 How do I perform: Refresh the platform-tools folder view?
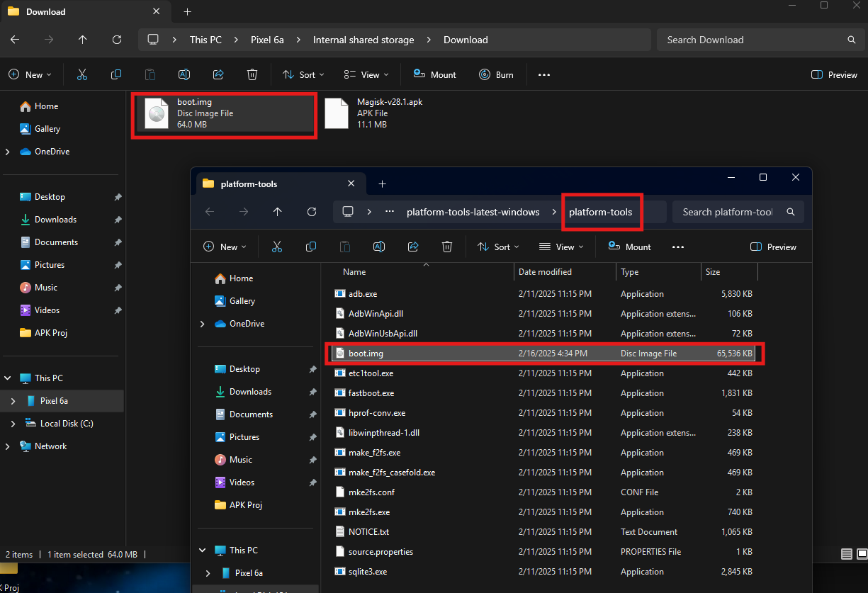312,212
